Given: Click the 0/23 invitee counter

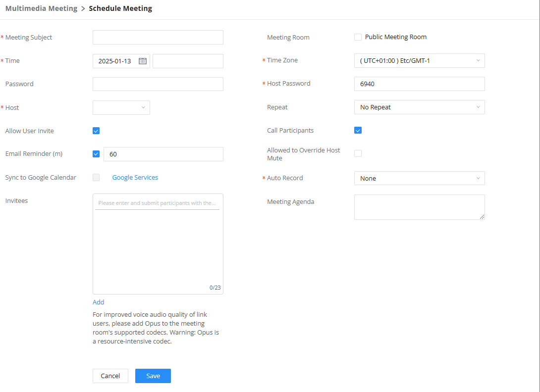Looking at the screenshot, I should point(215,288).
